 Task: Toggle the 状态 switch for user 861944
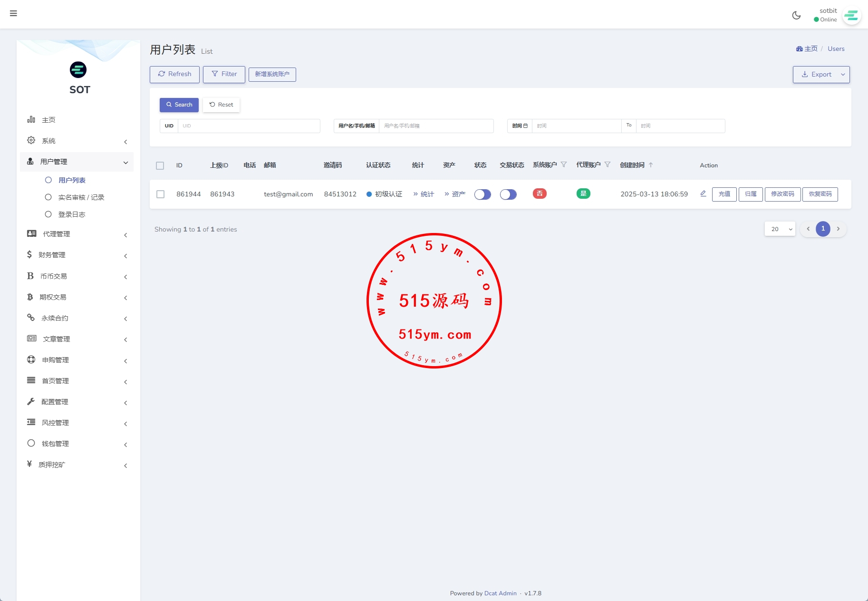pyautogui.click(x=482, y=194)
